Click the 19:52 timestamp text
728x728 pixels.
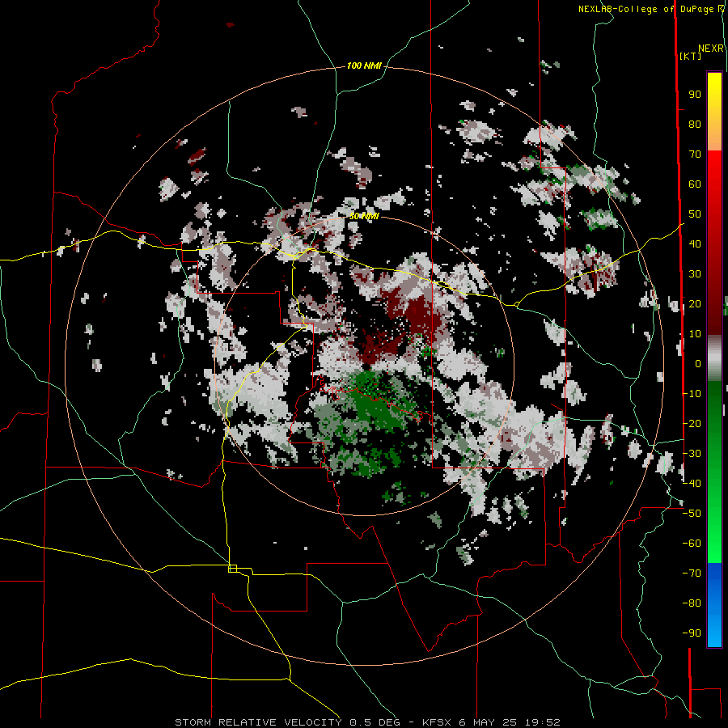543,722
